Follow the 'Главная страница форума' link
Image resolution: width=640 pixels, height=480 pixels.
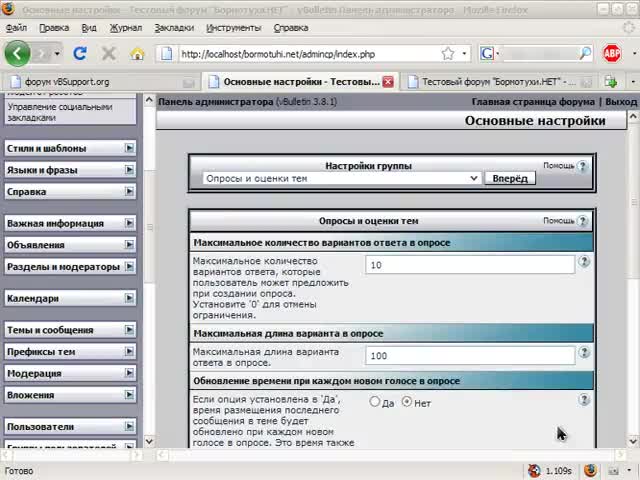coord(533,102)
